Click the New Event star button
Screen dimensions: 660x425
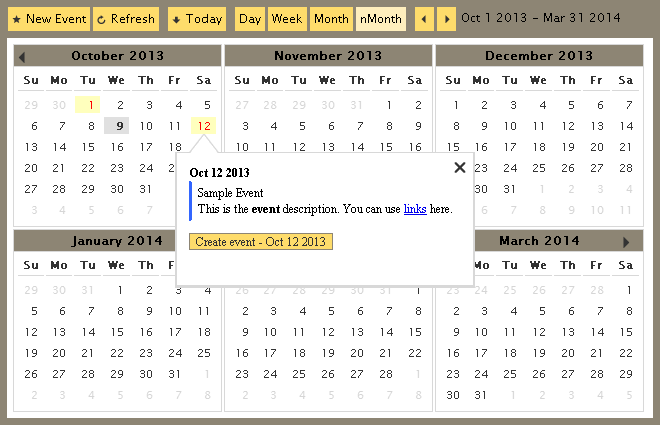pos(49,19)
